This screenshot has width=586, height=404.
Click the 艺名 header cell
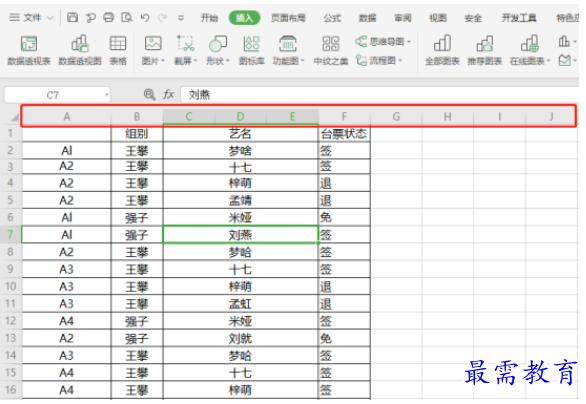240,133
